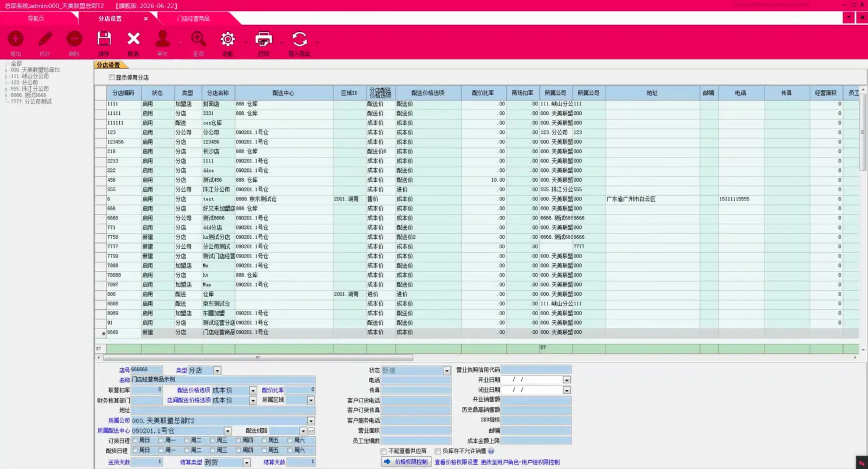Click the red corner icon at bottom right
868x469 pixels.
pos(862,463)
